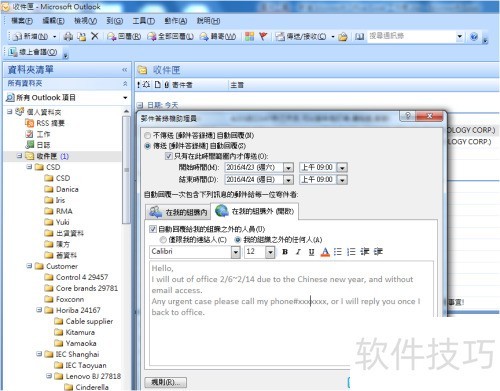500x391 pixels.
Task: Click the attachment column header icon
Action: tap(166, 85)
